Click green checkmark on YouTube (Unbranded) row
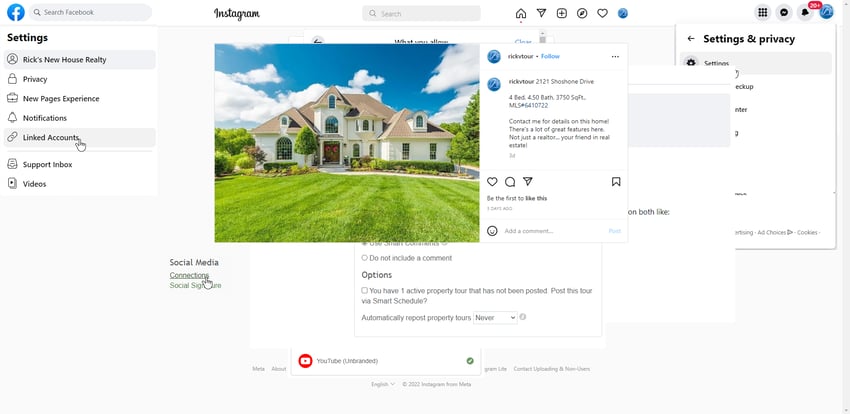The height and width of the screenshot is (414, 850). coord(470,361)
